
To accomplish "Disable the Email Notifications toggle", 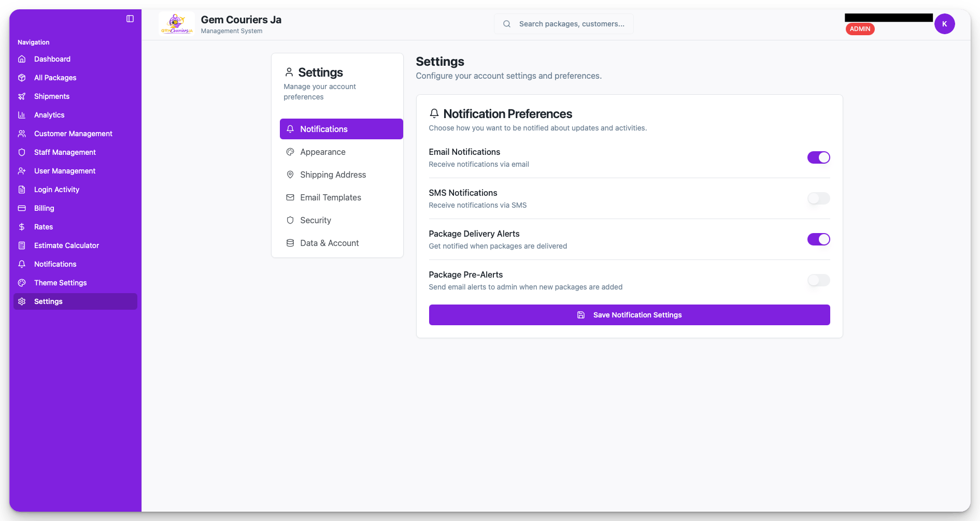I will pyautogui.click(x=818, y=157).
